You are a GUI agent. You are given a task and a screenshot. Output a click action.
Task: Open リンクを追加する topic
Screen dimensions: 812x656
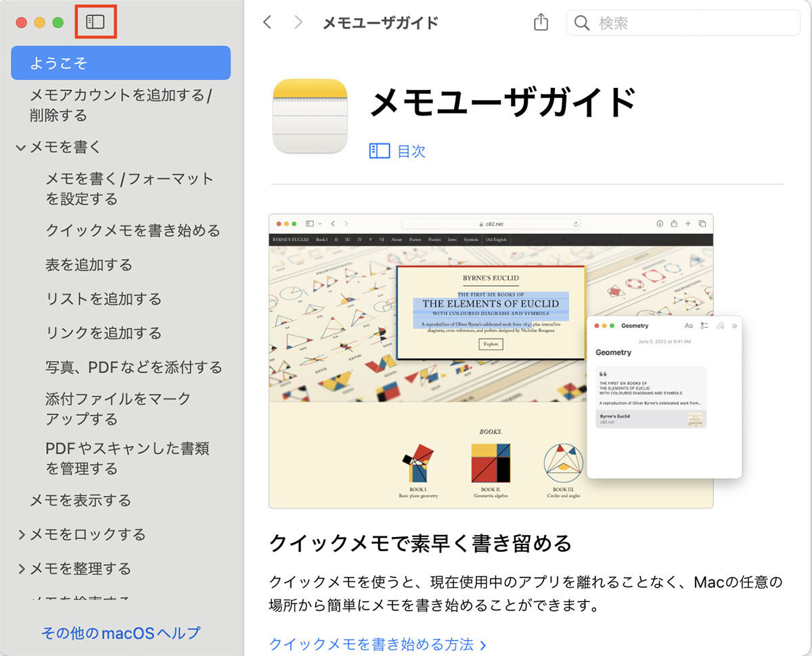coord(104,333)
